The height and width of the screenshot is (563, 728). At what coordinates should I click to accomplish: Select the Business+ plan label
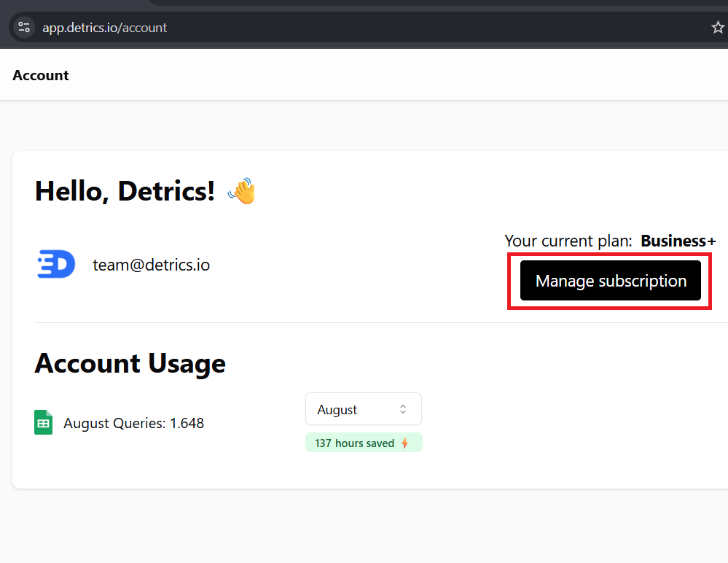[678, 241]
